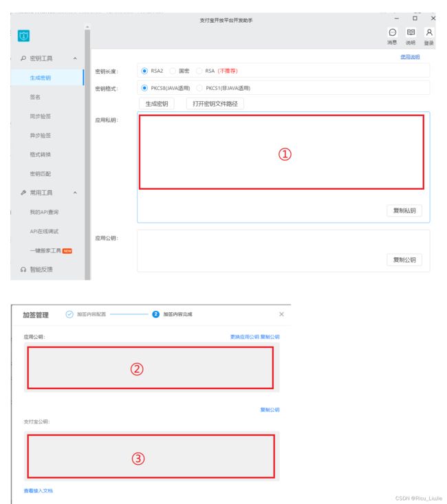
Task: Open the 说明 book icon
Action: pos(411,32)
